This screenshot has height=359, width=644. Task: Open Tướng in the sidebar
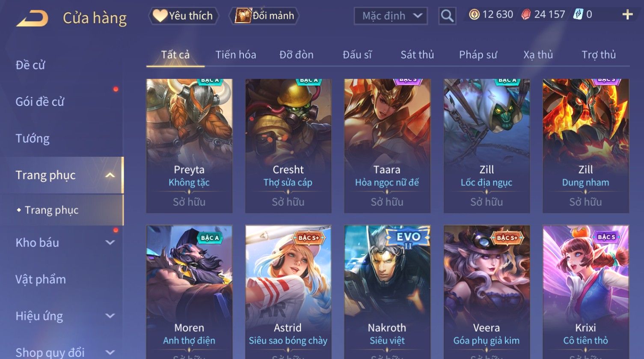(33, 138)
